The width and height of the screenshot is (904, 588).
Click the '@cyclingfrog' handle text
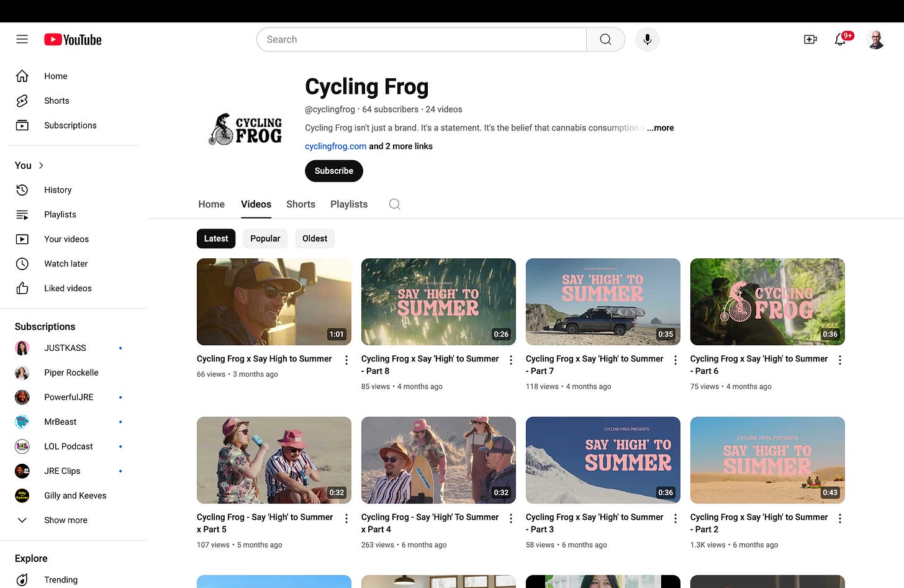[x=330, y=109]
